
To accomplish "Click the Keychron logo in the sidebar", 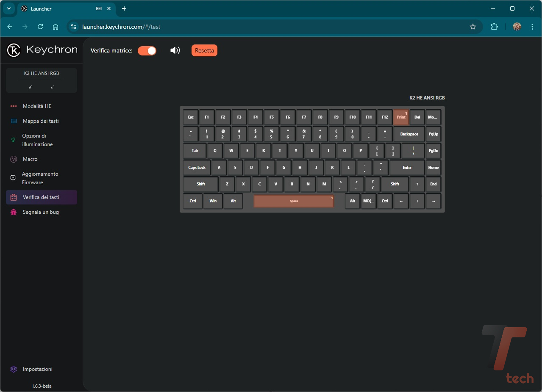I will tap(42, 50).
